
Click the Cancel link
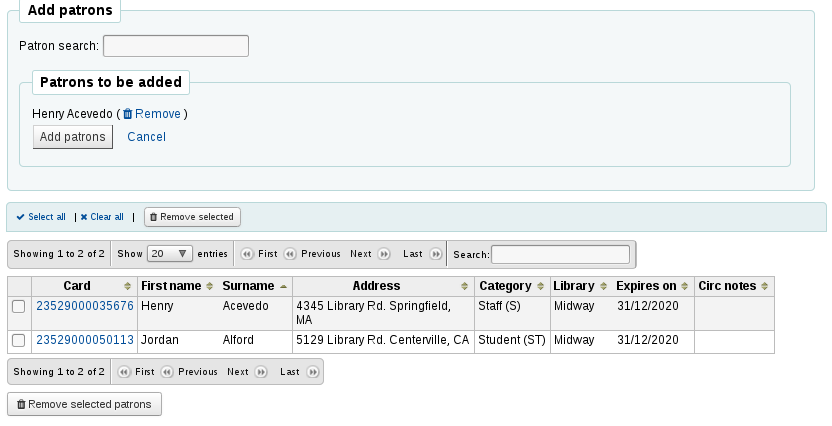click(146, 137)
